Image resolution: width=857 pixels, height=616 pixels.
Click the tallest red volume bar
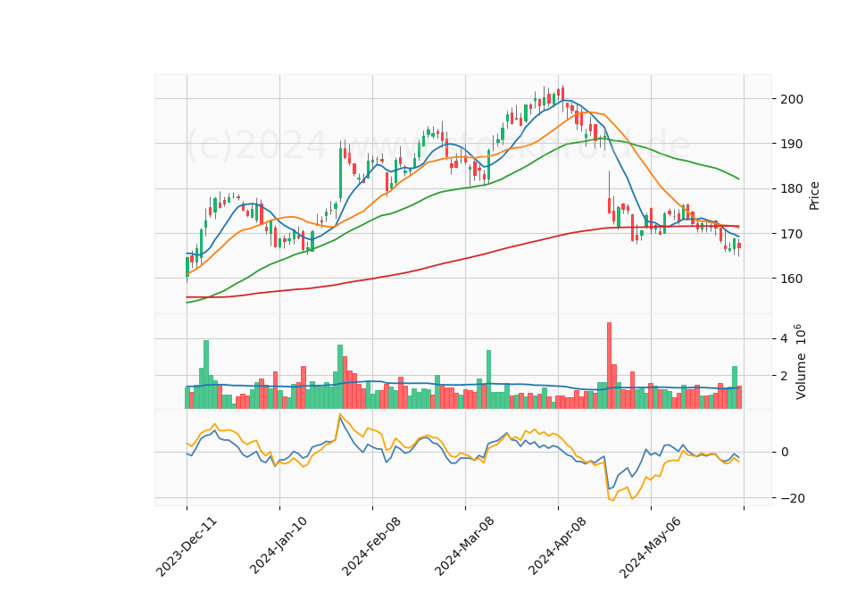pos(609,366)
